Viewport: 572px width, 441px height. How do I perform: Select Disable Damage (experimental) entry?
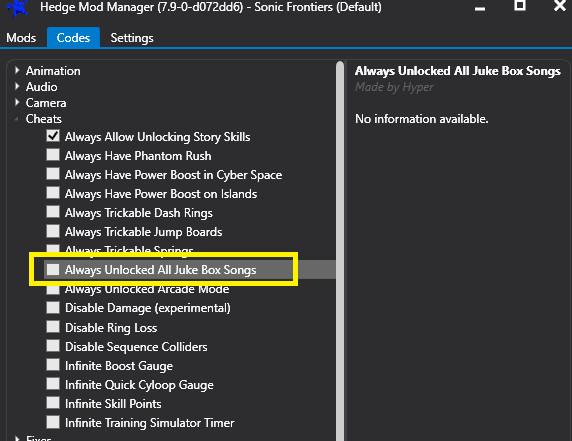148,308
